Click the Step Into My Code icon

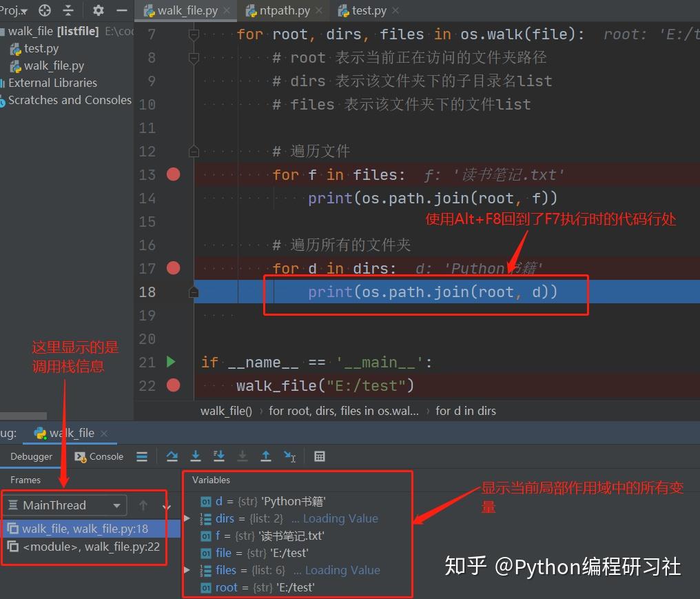219,456
